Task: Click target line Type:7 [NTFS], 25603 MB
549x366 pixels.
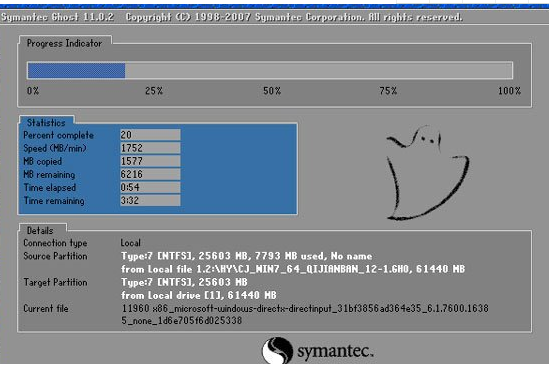Action: (184, 282)
